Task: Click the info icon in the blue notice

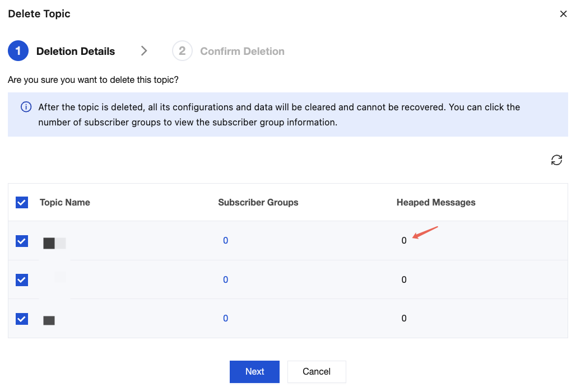Action: click(26, 107)
